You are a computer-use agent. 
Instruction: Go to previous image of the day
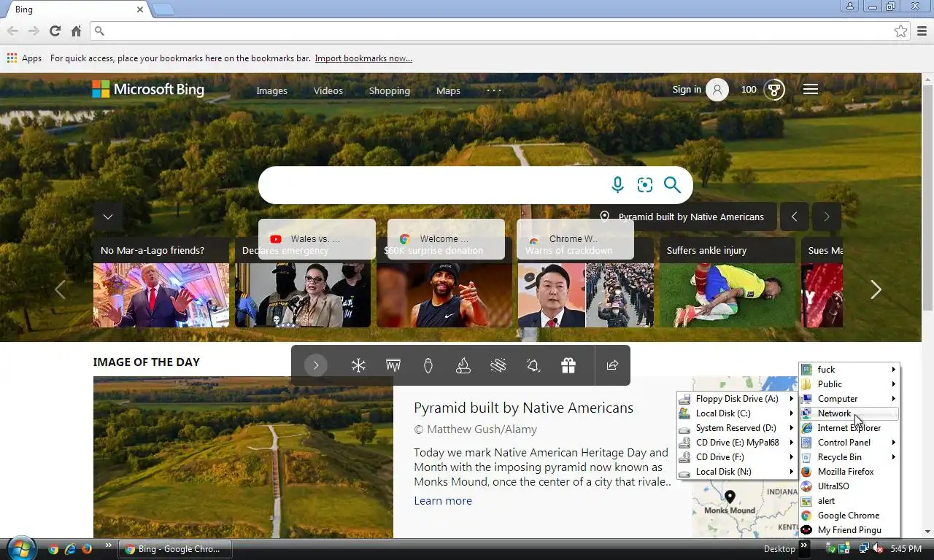[795, 217]
